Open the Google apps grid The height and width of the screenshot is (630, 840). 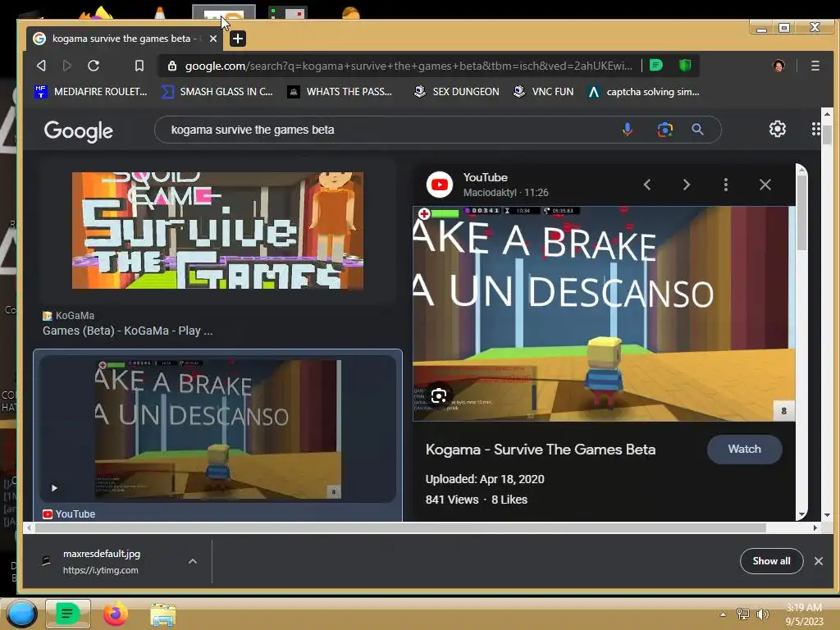(815, 129)
